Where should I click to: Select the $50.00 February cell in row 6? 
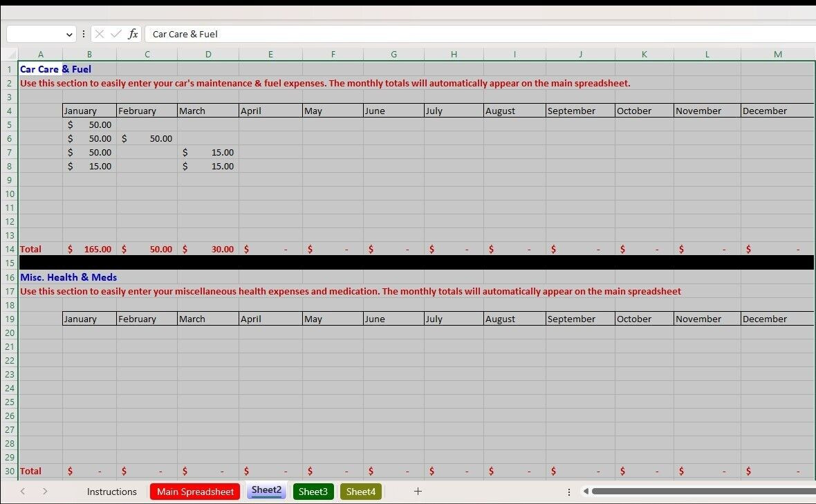(147, 138)
